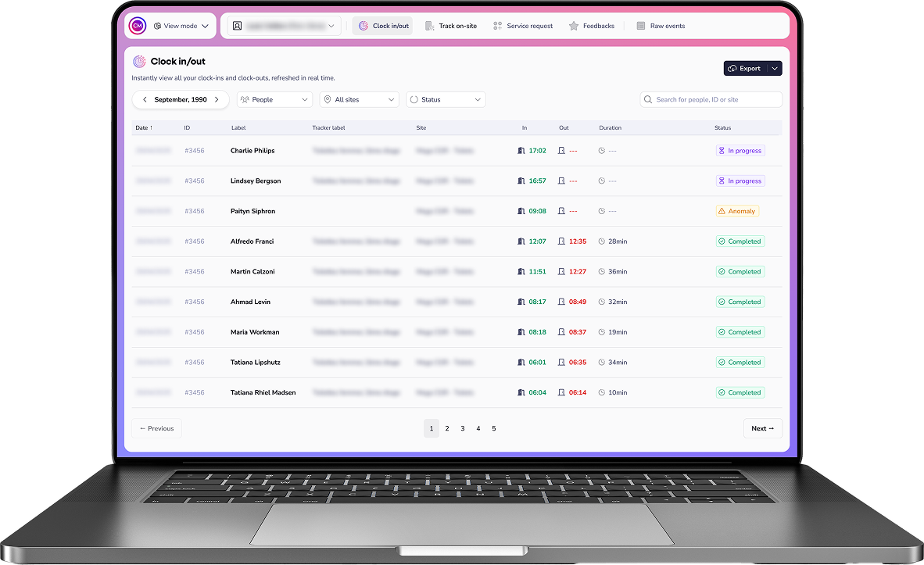Click the ID column header
Image resolution: width=924 pixels, height=565 pixels.
pyautogui.click(x=187, y=128)
